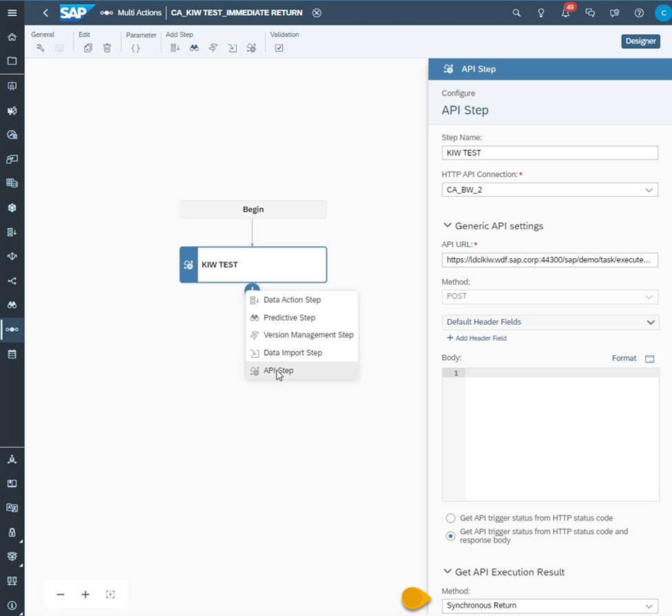Click the Format link above Body
672x616 pixels.
[x=624, y=358]
